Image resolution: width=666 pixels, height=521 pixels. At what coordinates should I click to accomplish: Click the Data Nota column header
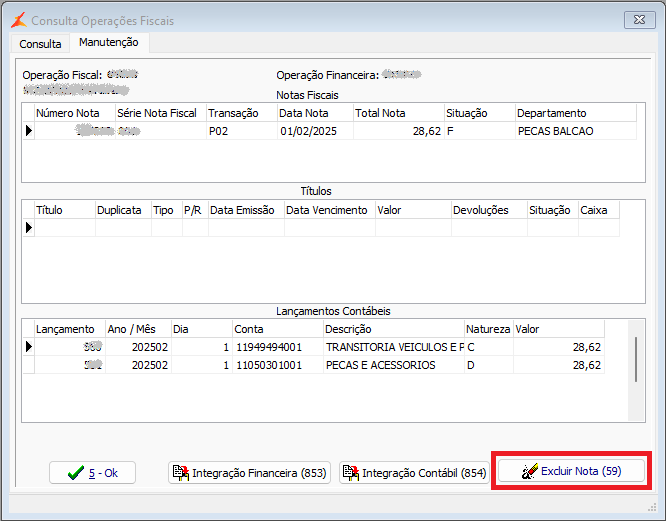tap(316, 113)
